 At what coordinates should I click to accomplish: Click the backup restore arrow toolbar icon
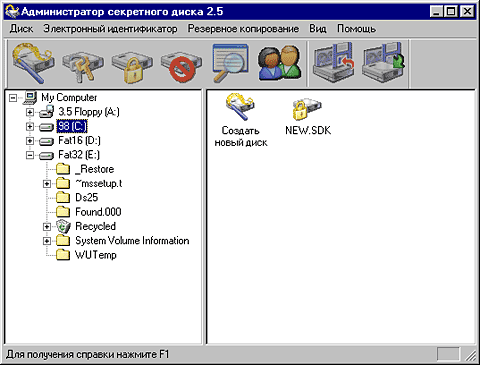333,63
